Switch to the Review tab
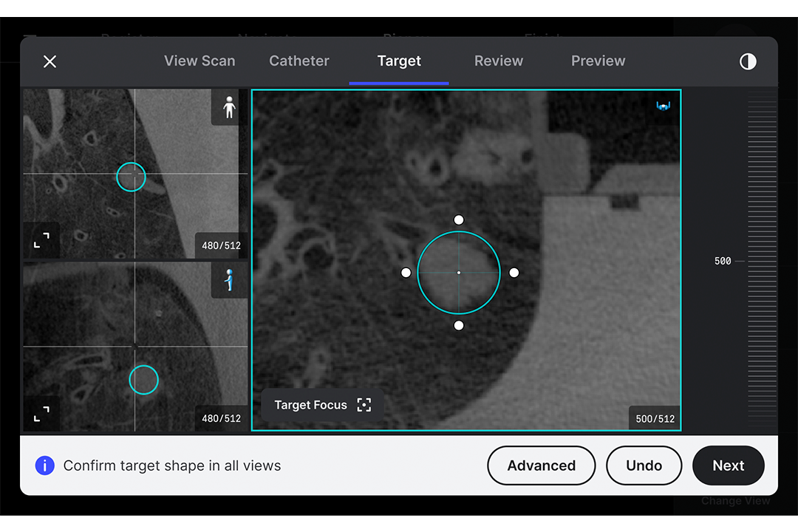 tap(499, 61)
